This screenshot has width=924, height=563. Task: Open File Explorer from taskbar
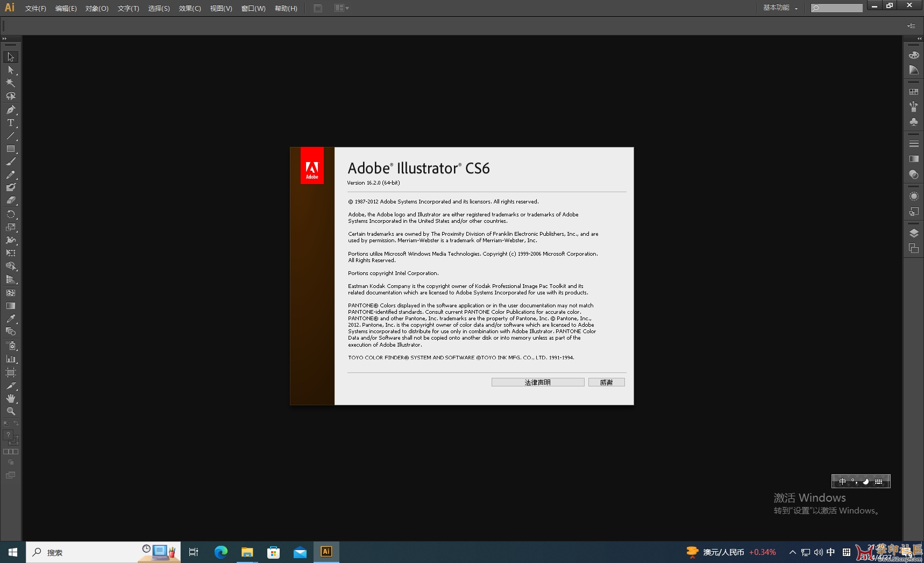pyautogui.click(x=247, y=552)
